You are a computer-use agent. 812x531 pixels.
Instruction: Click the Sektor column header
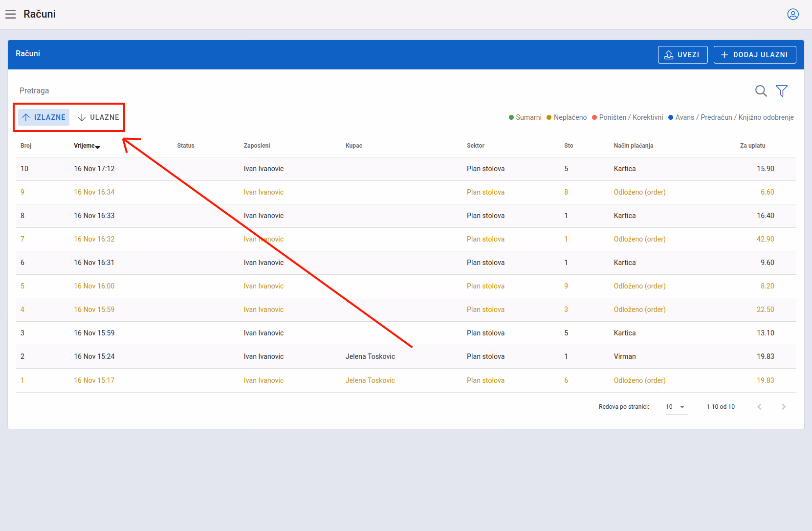(x=476, y=146)
